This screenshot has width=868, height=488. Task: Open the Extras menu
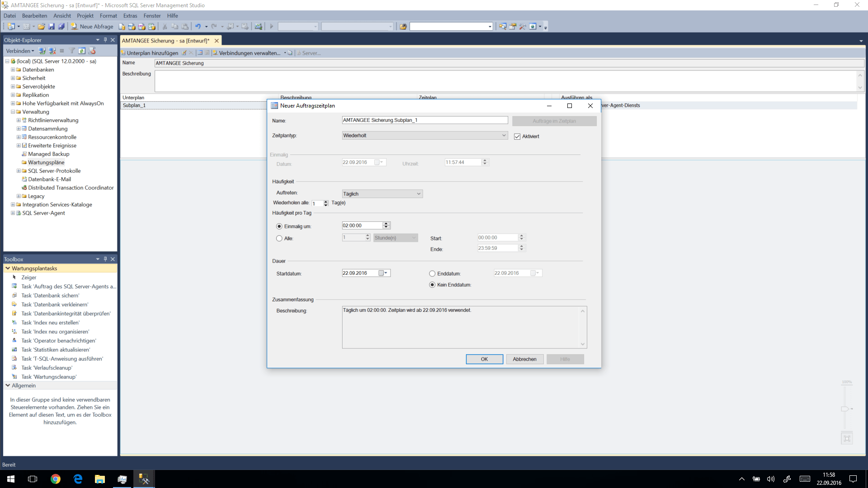[130, 16]
